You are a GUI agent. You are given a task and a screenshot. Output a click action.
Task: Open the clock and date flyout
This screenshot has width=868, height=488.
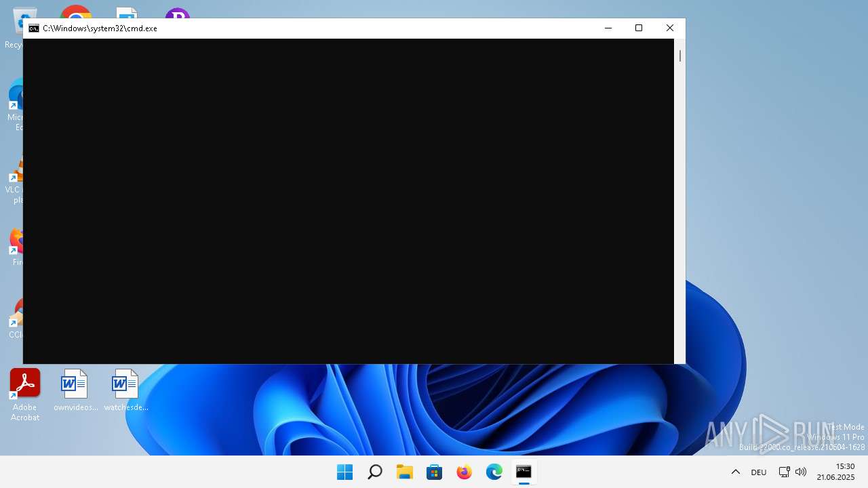(x=835, y=472)
